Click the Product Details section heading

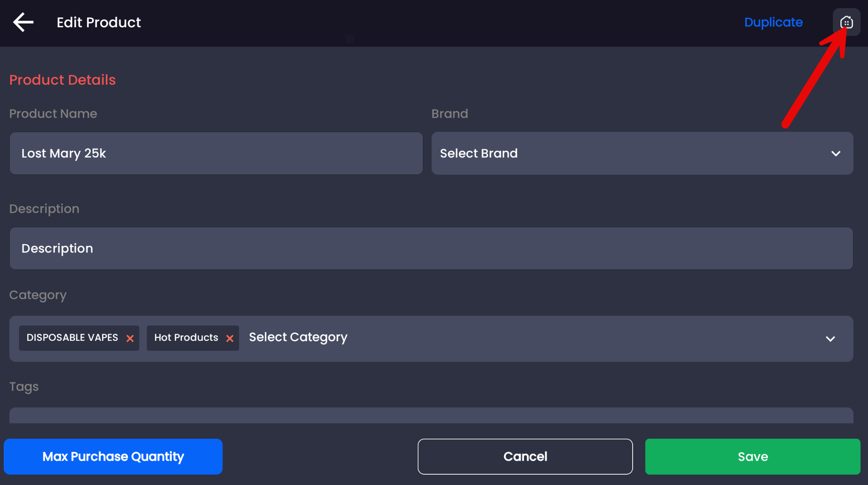pyautogui.click(x=62, y=80)
